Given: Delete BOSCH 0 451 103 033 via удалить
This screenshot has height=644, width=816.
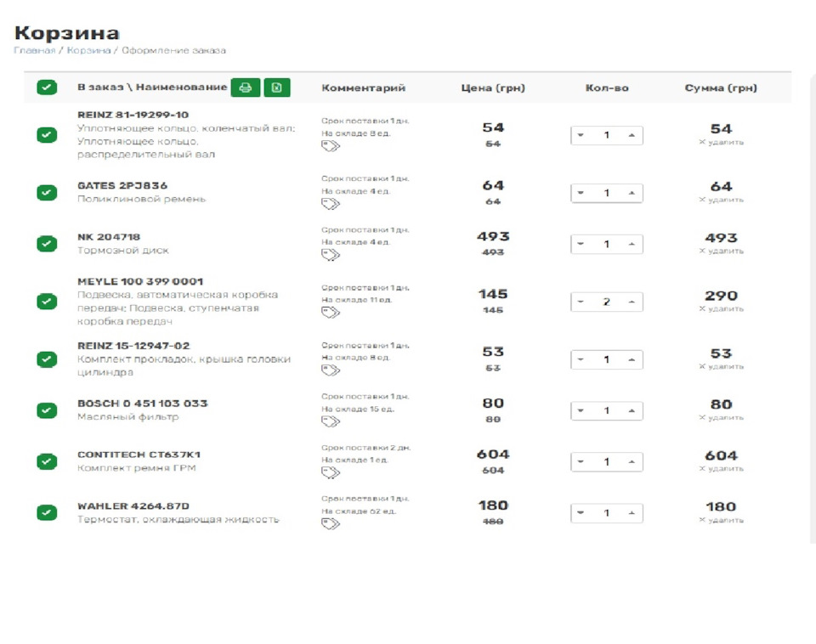Looking at the screenshot, I should pyautogui.click(x=722, y=417).
